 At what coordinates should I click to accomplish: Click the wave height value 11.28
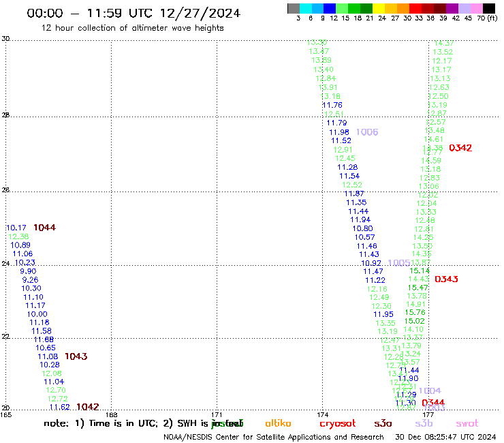[347, 167]
